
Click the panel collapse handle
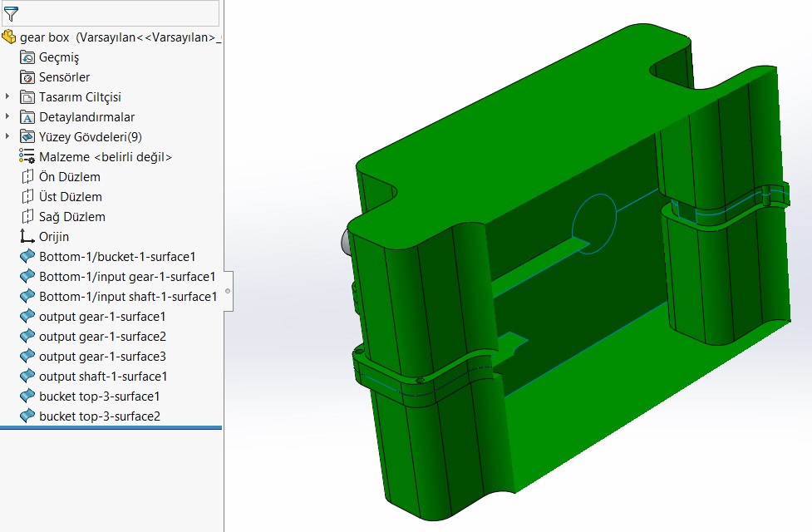point(228,291)
